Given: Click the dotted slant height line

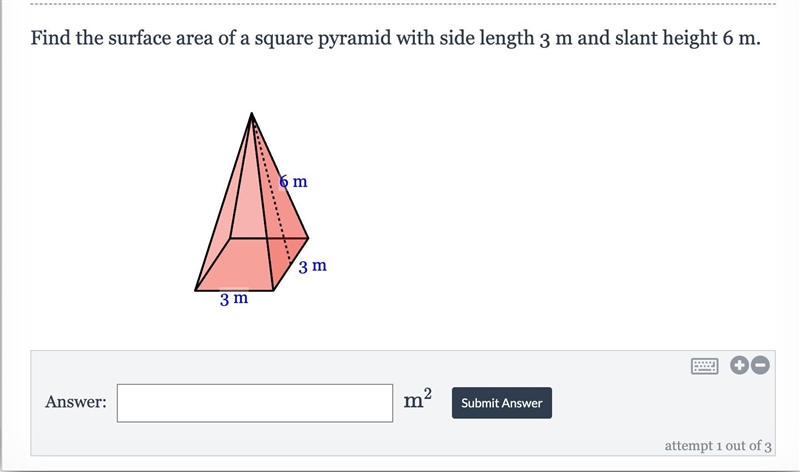Looking at the screenshot, I should click(x=272, y=191).
